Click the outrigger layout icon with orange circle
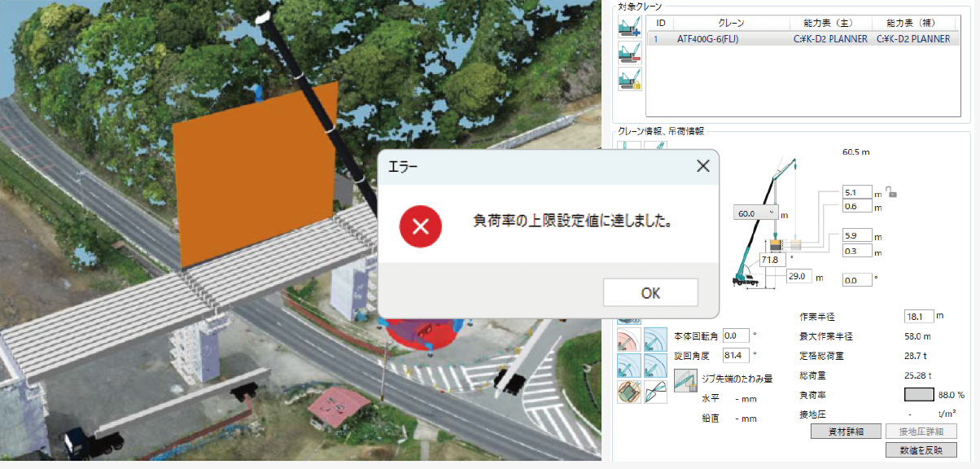 (629, 392)
